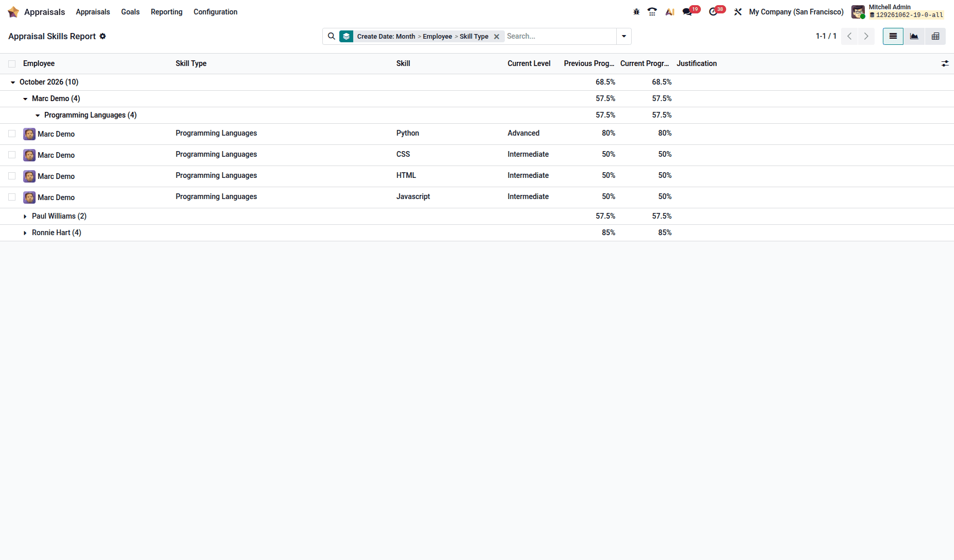This screenshot has height=560, width=954.
Task: Collapse the Programming Languages subgroup
Action: tap(38, 116)
